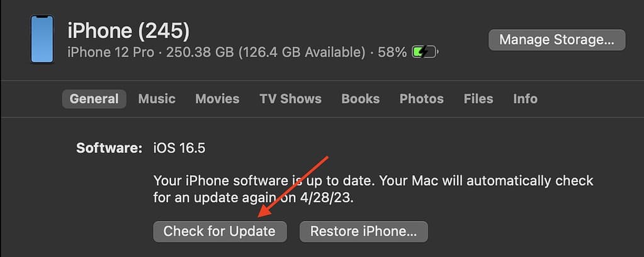Show the Info tab
Screen dimensions: 644x257
pos(525,99)
